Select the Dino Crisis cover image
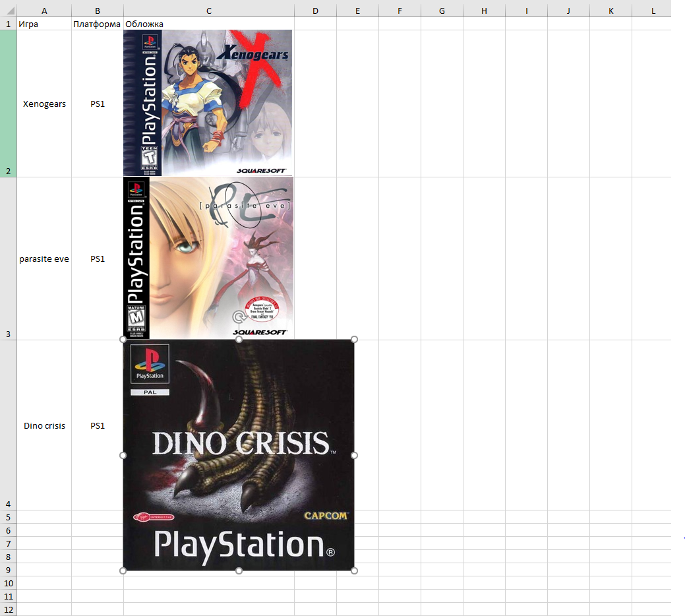 pos(239,455)
